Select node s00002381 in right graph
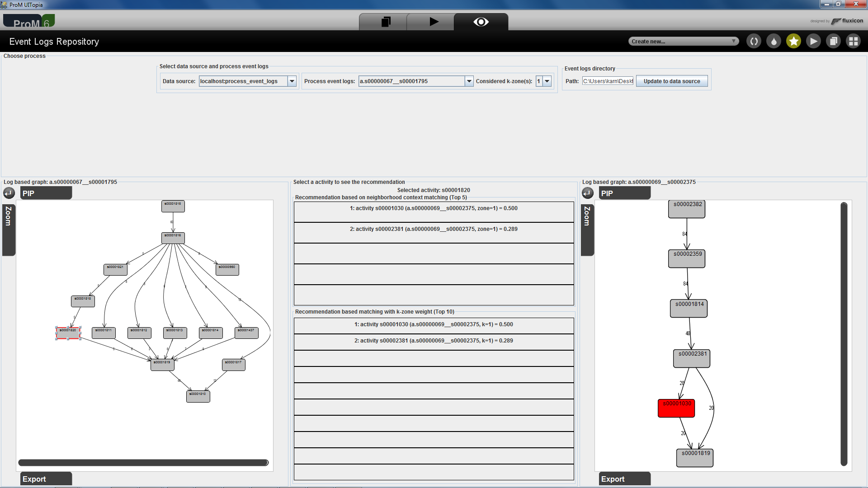 [x=692, y=358]
